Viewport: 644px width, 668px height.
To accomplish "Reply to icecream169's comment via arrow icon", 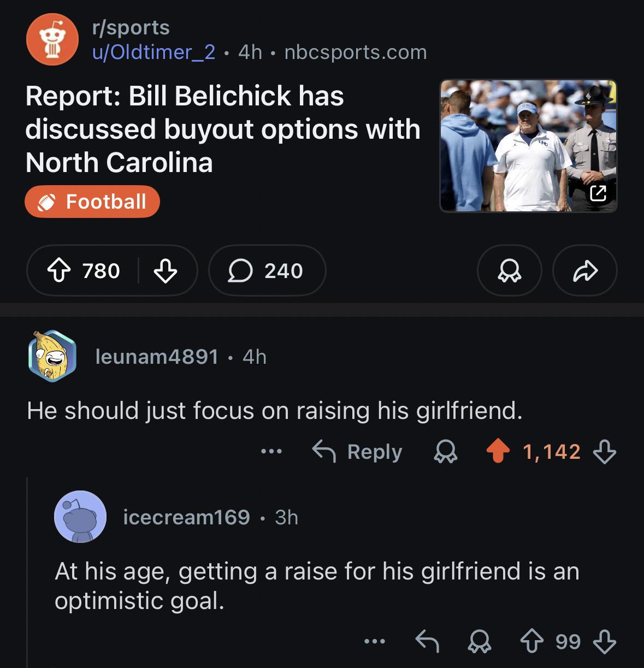I will 427,641.
